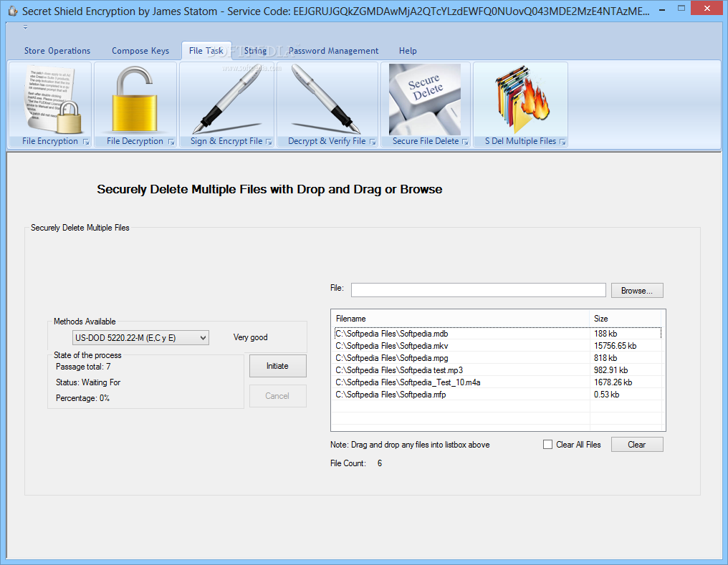The image size is (728, 565).
Task: Open the String tab
Action: [255, 51]
